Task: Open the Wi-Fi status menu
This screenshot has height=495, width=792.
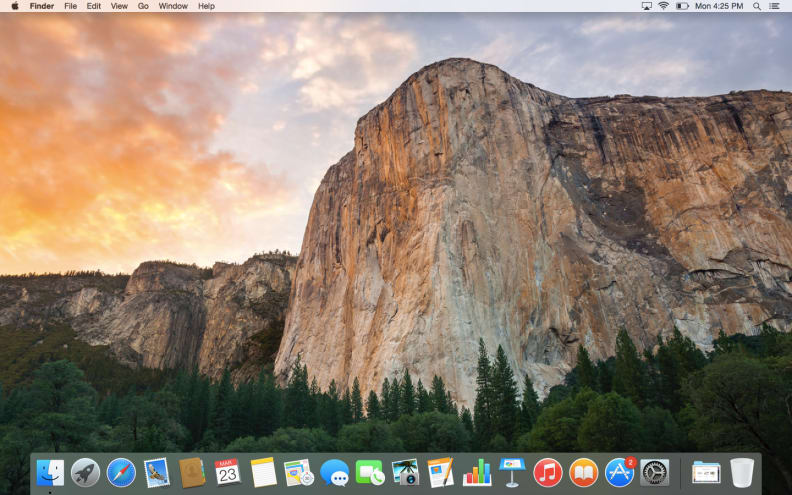Action: pos(664,6)
